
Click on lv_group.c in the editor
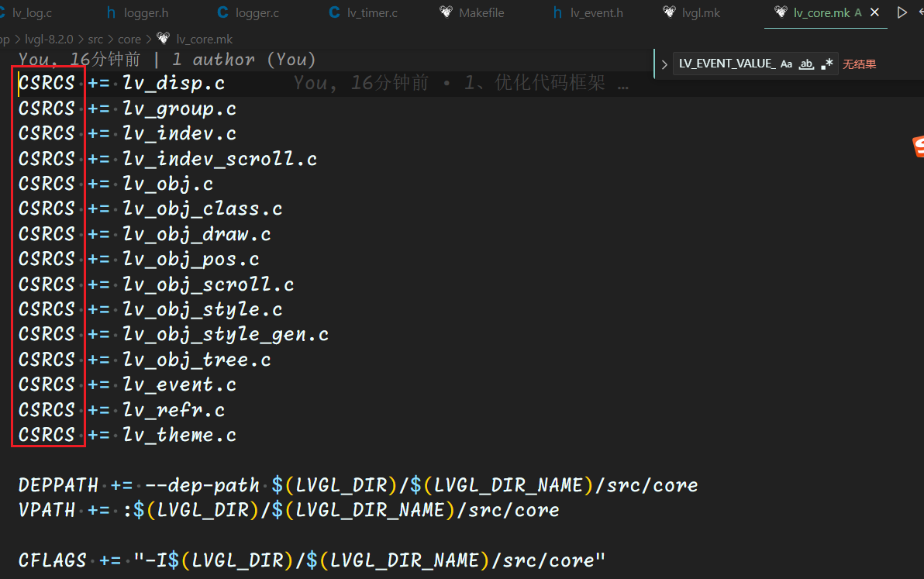coord(180,109)
